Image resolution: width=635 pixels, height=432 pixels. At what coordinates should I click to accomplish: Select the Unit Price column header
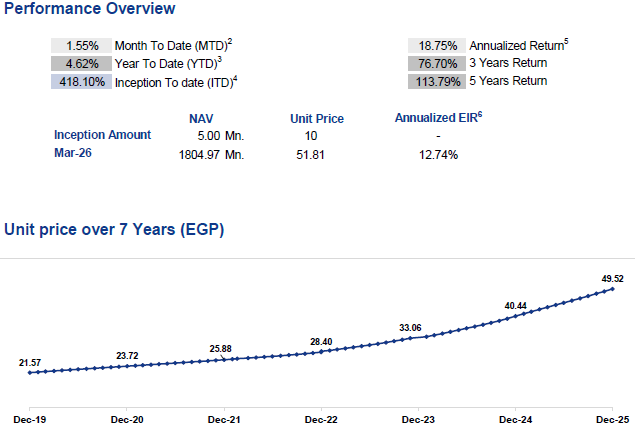[317, 119]
